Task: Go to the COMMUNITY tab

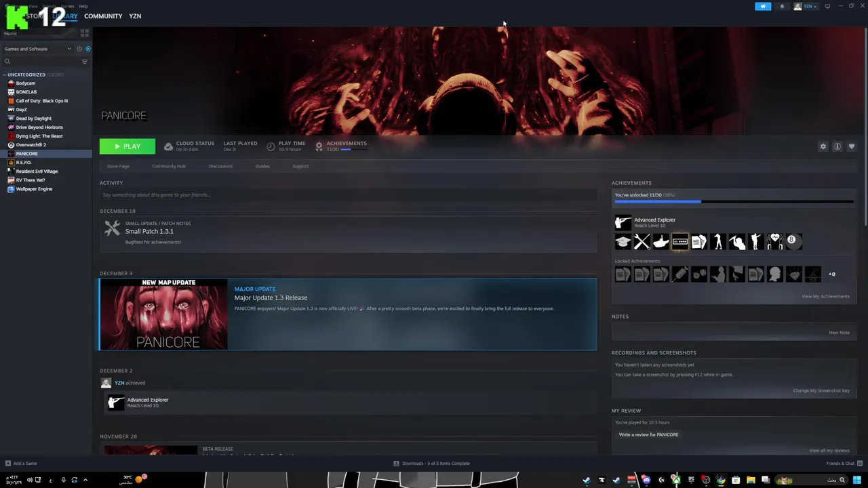Action: pos(103,16)
